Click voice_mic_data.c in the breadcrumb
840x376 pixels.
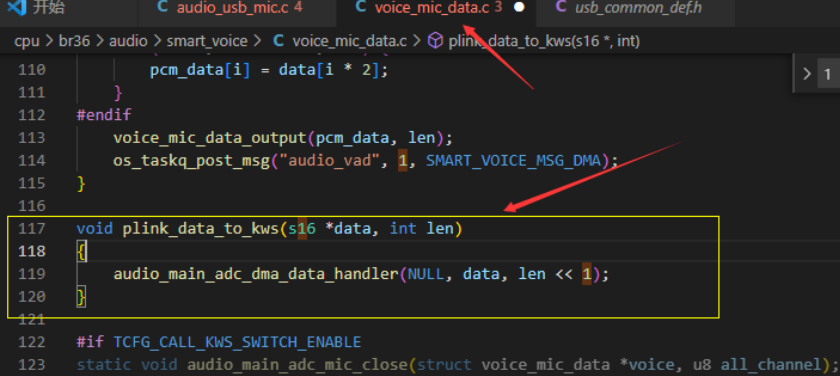349,41
